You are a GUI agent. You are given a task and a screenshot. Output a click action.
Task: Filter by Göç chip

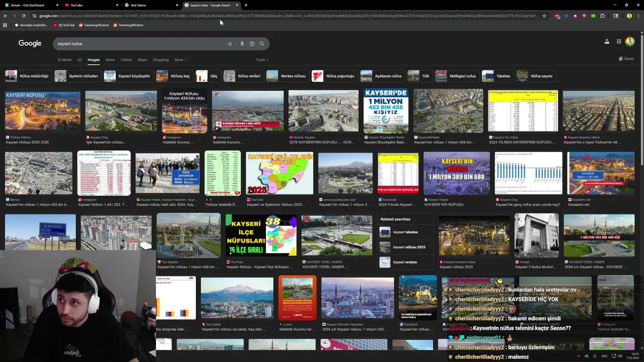coord(207,76)
